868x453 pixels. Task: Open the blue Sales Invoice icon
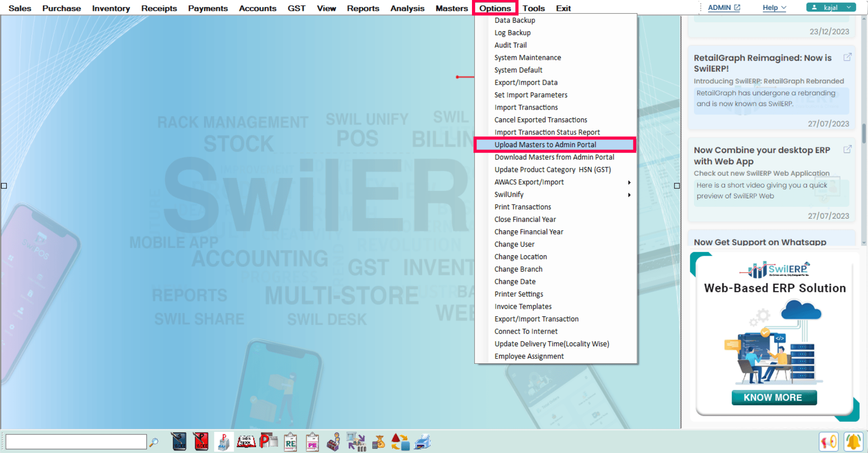click(179, 442)
